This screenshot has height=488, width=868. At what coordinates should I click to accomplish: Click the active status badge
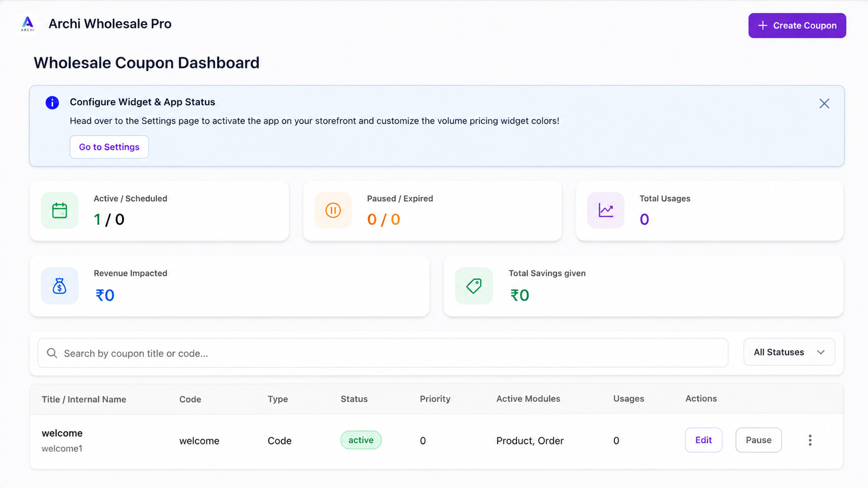[x=361, y=440]
